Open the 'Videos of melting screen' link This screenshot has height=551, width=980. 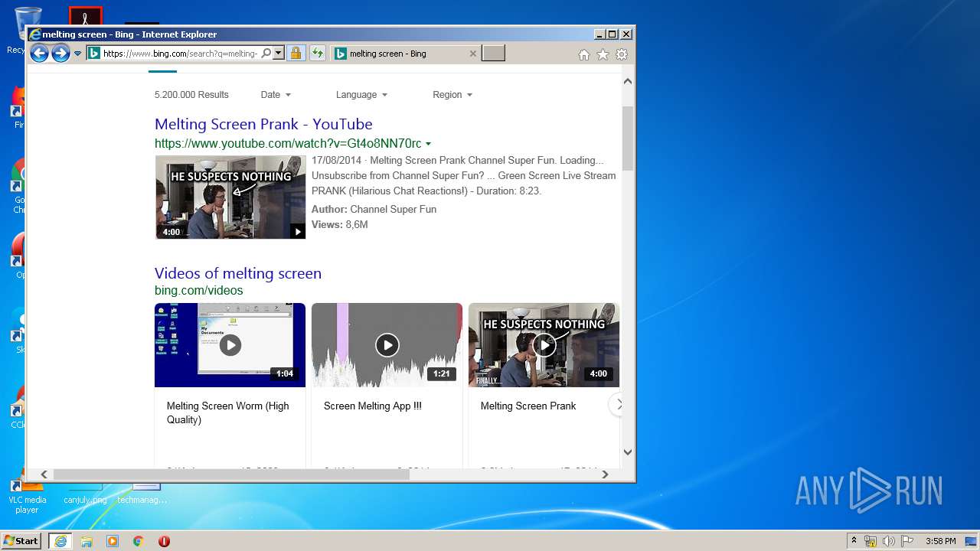[x=238, y=273]
